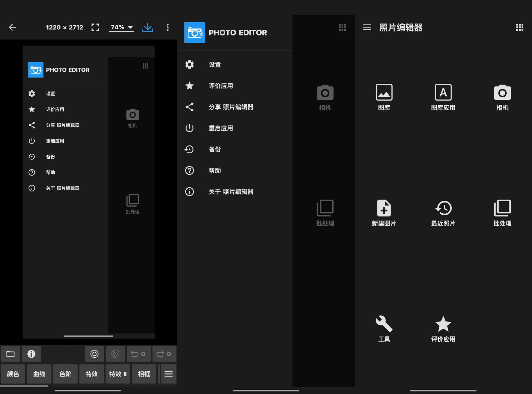
Task: Open 批处理 on the right home screen
Action: [502, 213]
